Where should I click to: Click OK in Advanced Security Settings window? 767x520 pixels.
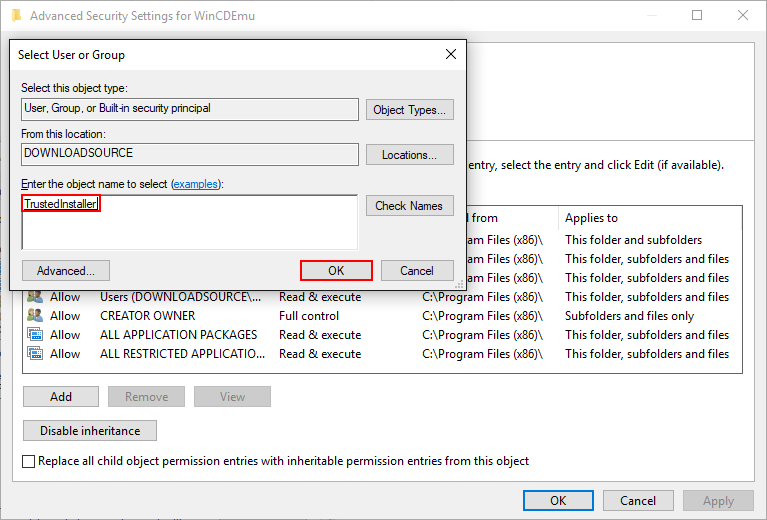click(558, 500)
